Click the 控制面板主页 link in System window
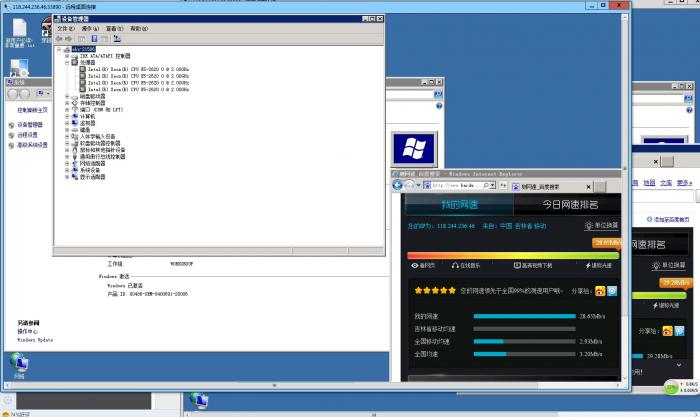 coord(33,110)
